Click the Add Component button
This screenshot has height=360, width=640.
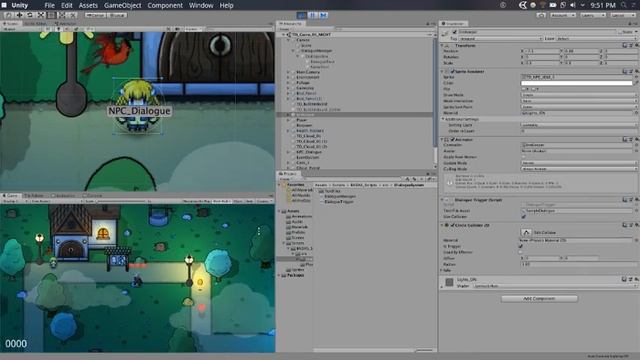(539, 298)
